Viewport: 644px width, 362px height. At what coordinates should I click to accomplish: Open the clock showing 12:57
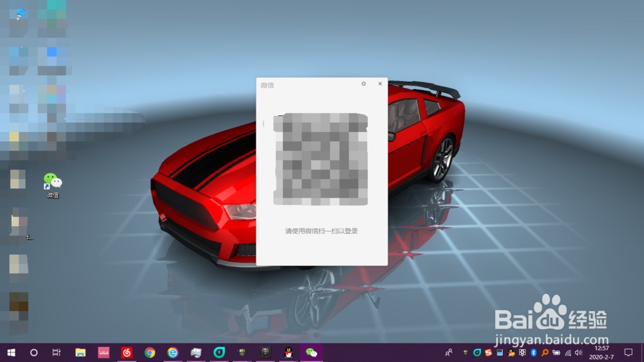point(601,352)
